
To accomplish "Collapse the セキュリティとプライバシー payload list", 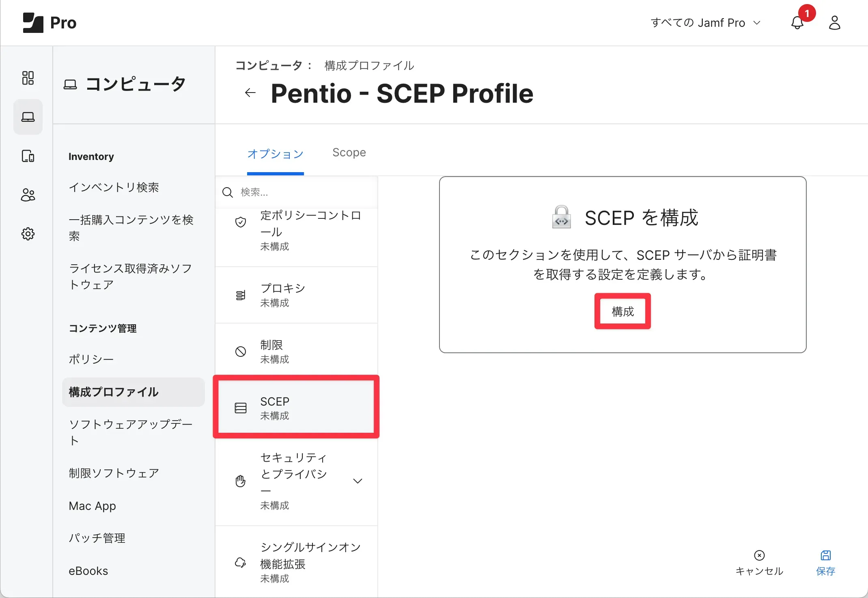I will pyautogui.click(x=358, y=481).
